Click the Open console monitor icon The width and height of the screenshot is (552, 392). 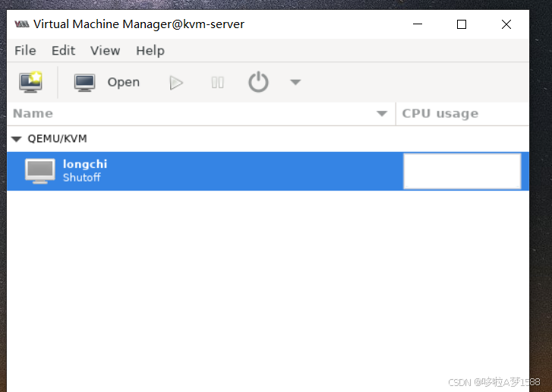point(84,83)
